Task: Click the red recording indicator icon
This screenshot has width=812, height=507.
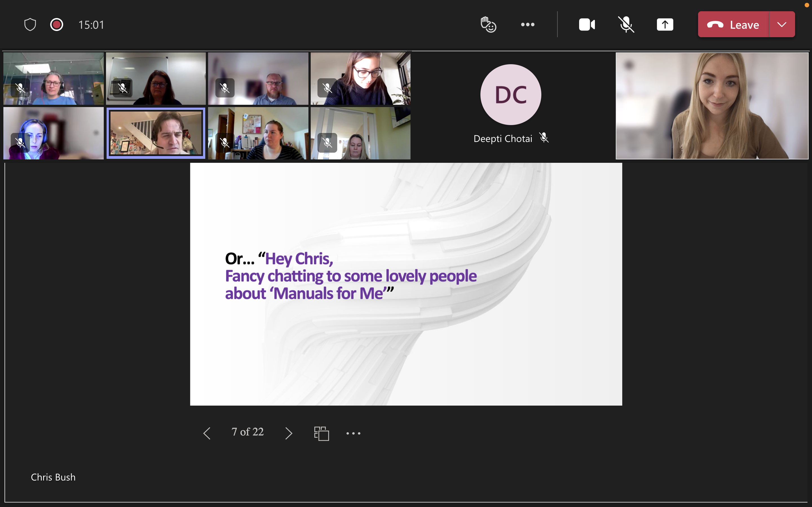Action: click(56, 25)
